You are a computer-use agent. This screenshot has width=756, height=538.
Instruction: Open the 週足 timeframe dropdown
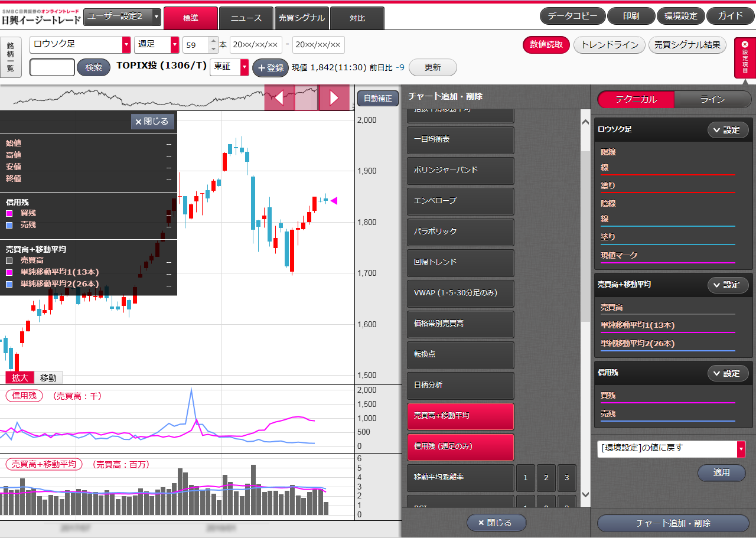pos(157,45)
